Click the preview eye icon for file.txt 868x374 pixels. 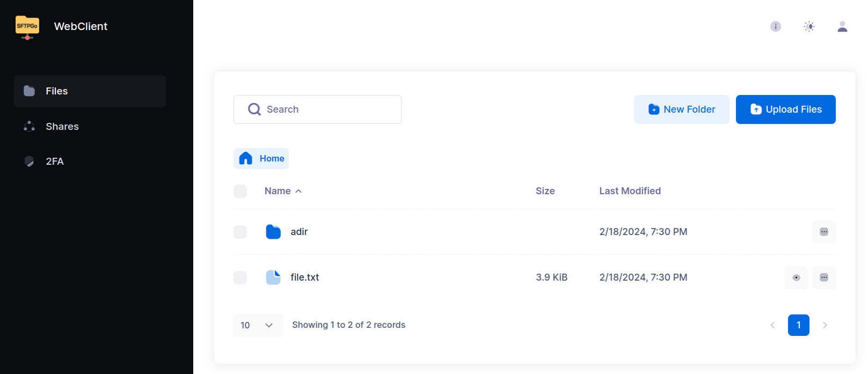click(796, 277)
